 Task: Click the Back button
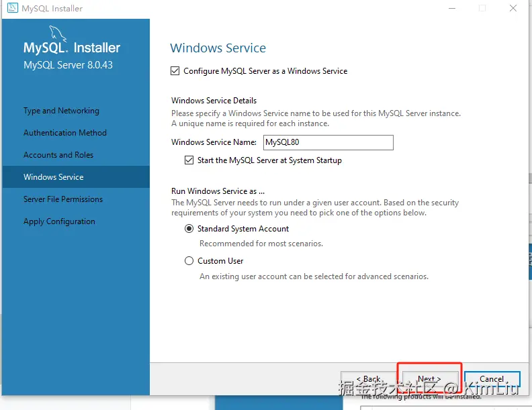[369, 379]
